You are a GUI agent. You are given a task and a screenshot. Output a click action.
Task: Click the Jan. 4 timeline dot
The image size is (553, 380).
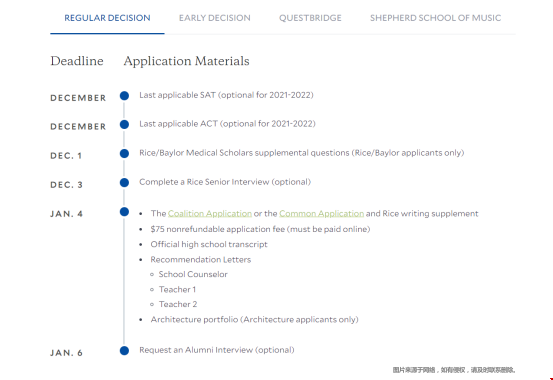point(124,212)
